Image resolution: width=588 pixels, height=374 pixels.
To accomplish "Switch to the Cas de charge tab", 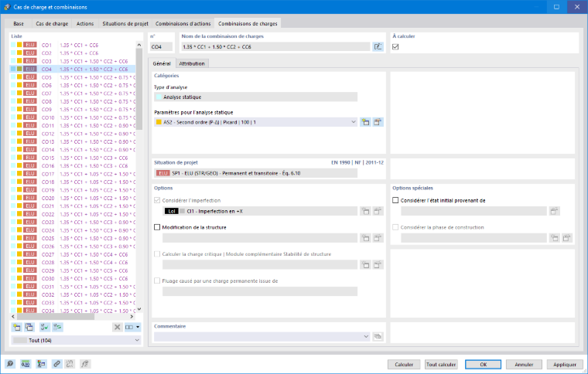I will pos(52,24).
